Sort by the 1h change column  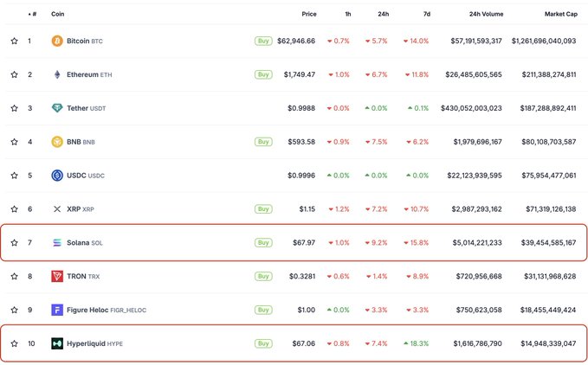tap(348, 14)
